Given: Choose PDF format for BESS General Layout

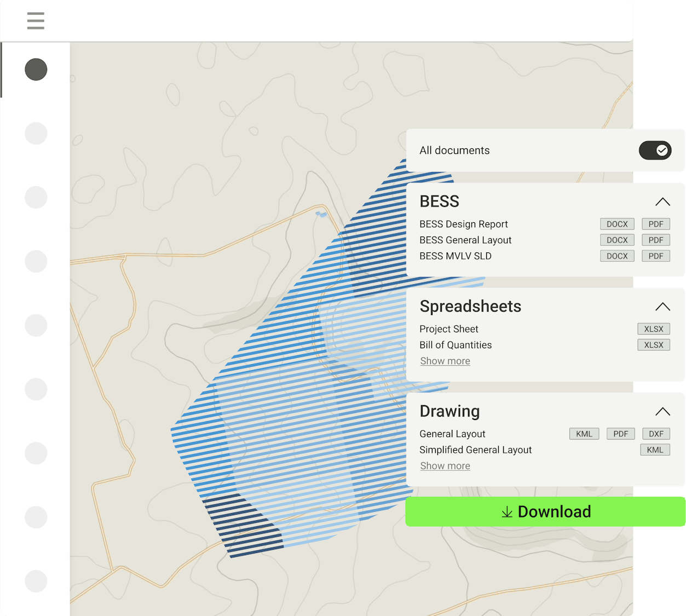Looking at the screenshot, I should pos(656,240).
